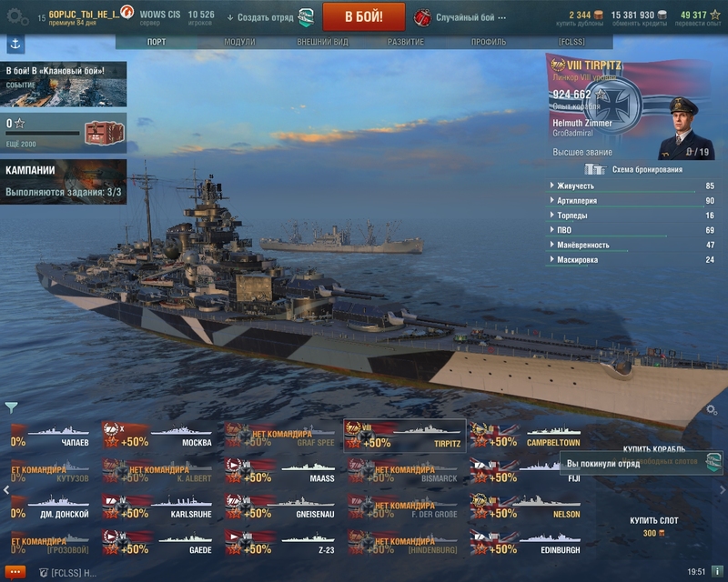The height and width of the screenshot is (582, 728).
Task: Open carousel settings gear above ship list
Action: [712, 409]
